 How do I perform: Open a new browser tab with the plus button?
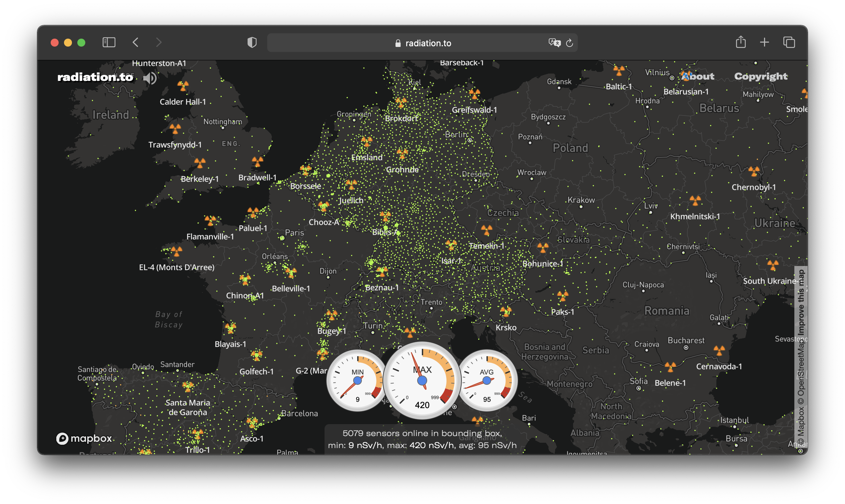coord(764,42)
